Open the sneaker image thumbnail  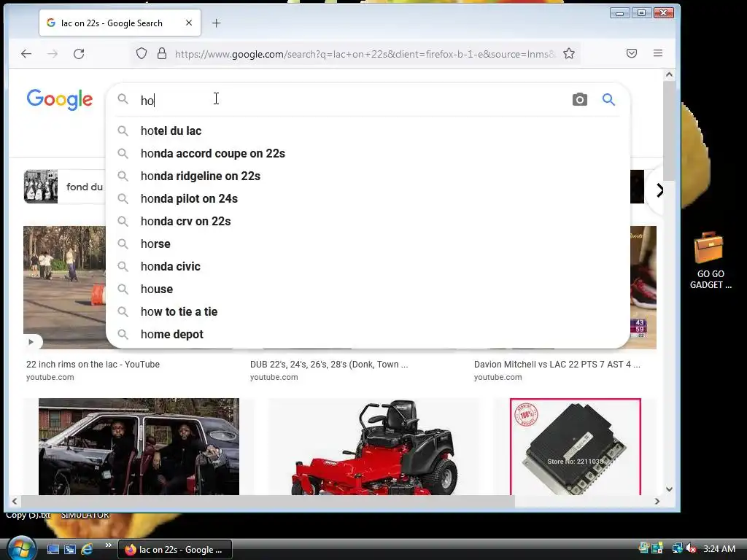click(x=643, y=287)
